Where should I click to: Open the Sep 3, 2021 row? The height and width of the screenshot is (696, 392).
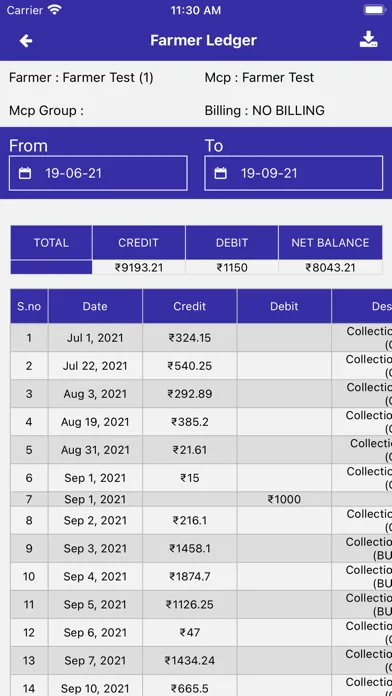click(x=201, y=549)
